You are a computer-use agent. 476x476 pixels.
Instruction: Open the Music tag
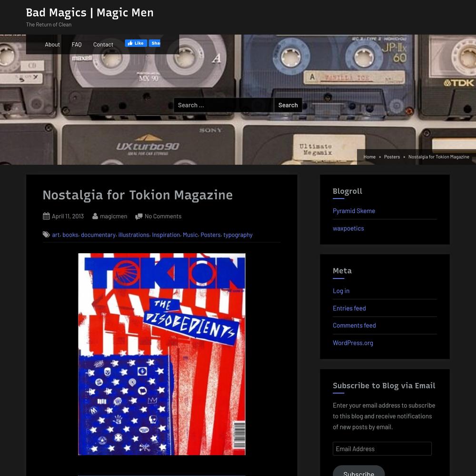pos(190,235)
